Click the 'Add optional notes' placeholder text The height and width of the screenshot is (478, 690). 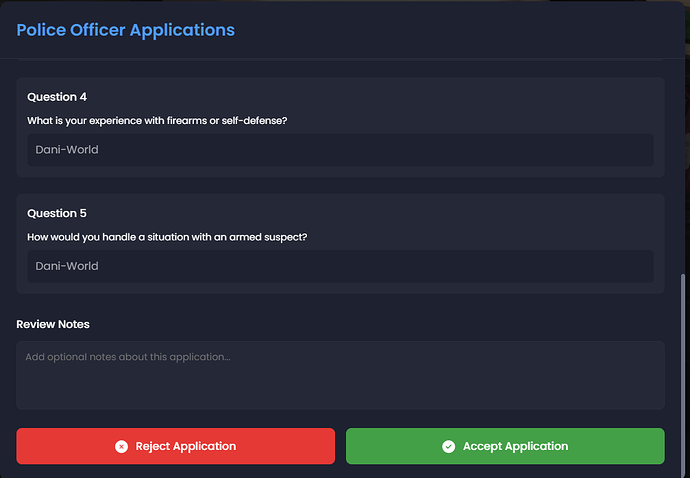[x=128, y=357]
